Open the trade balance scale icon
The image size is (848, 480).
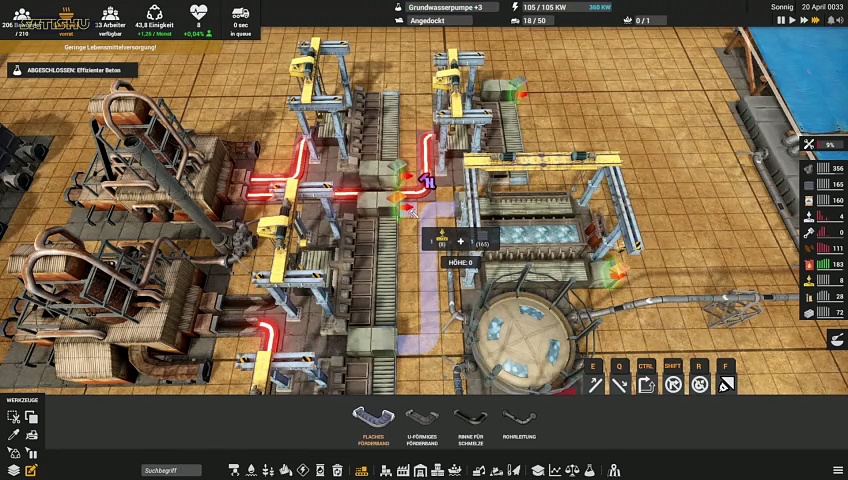573,470
